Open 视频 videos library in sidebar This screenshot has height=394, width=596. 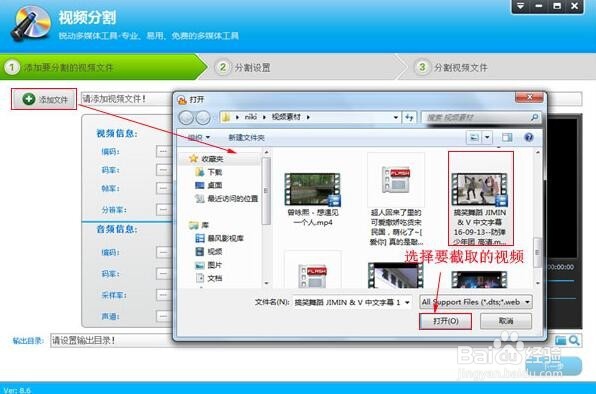[209, 252]
